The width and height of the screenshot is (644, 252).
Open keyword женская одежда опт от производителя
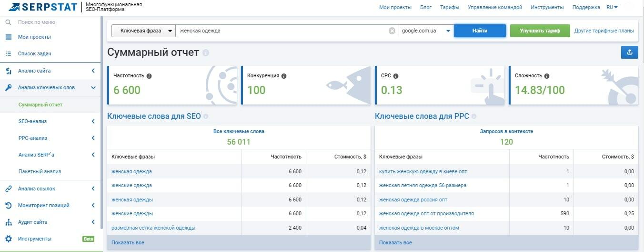[426, 213]
